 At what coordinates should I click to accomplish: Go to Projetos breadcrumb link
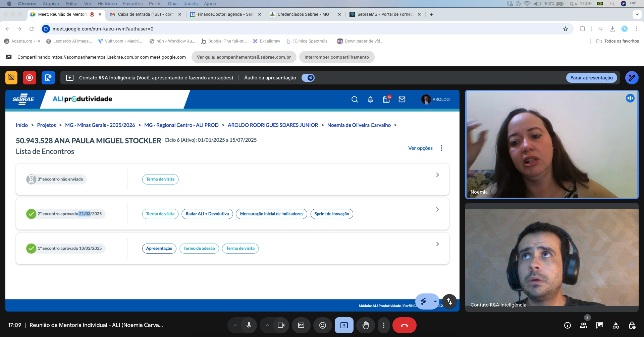47,125
